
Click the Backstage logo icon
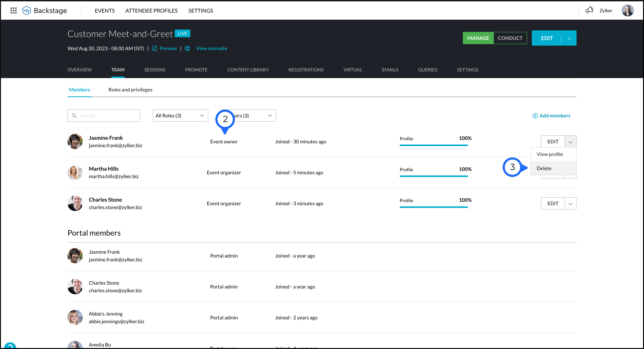pos(27,11)
